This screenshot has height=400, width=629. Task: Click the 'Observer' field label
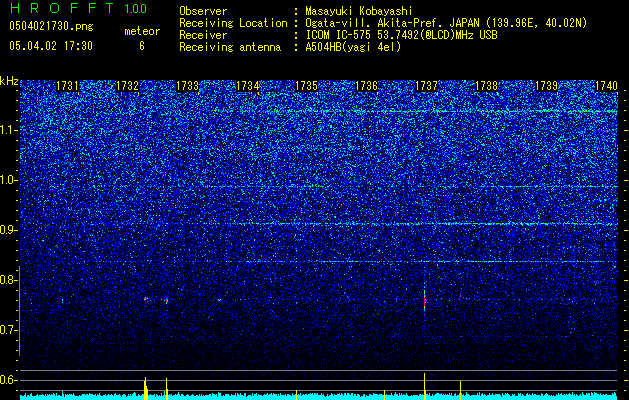point(203,12)
